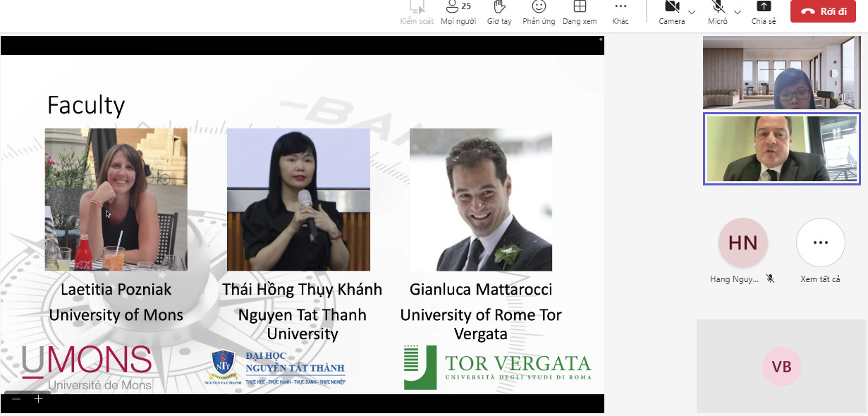Raise hand with Giơ tay button

point(499,13)
